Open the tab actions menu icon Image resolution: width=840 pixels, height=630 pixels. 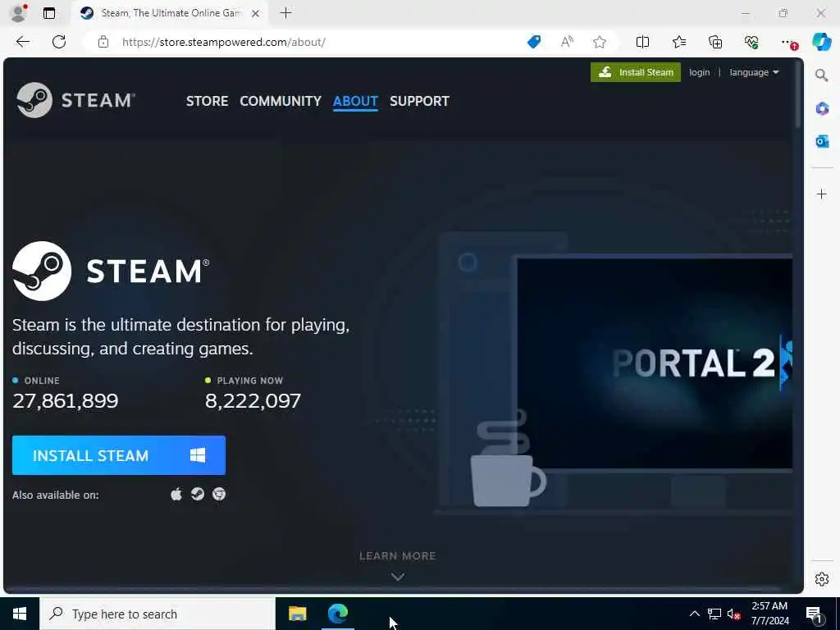pyautogui.click(x=49, y=13)
